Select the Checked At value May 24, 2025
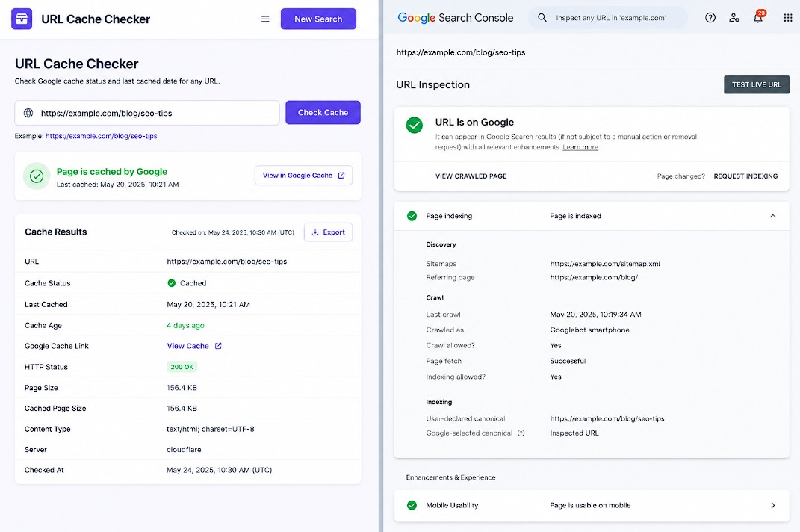Screen dimensions: 800x532 (x=219, y=470)
